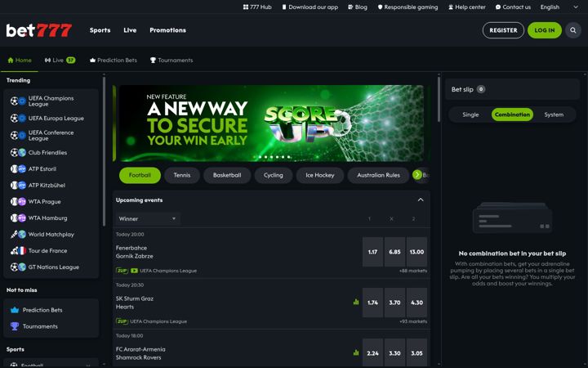Click the Tournaments trophy icon in the tab bar
Viewport: 588px width, 368px height.
(x=153, y=60)
